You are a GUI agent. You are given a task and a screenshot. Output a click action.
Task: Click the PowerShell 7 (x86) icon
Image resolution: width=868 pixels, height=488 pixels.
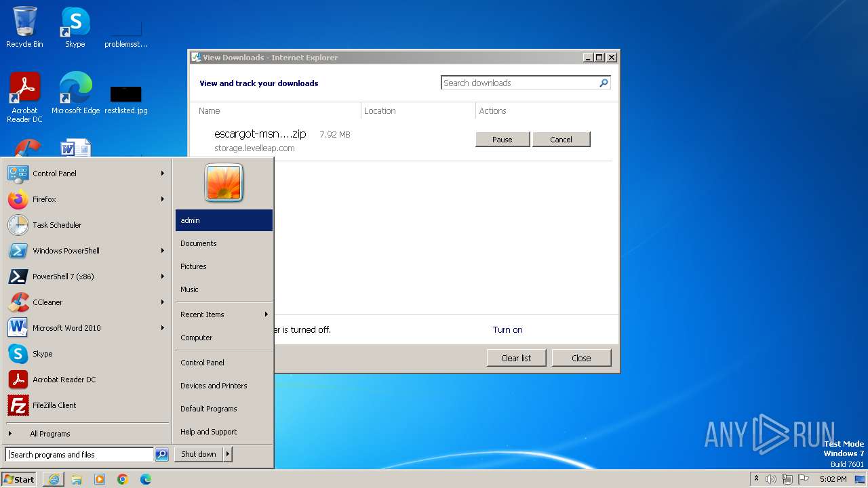pyautogui.click(x=18, y=277)
